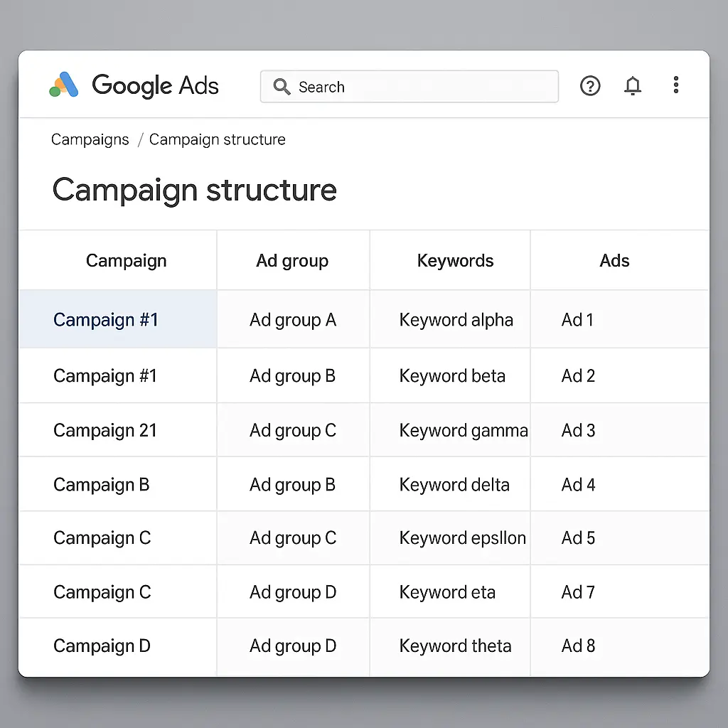This screenshot has height=728, width=728.
Task: Click Ad group D in Keyword eta row
Action: pyautogui.click(x=293, y=592)
